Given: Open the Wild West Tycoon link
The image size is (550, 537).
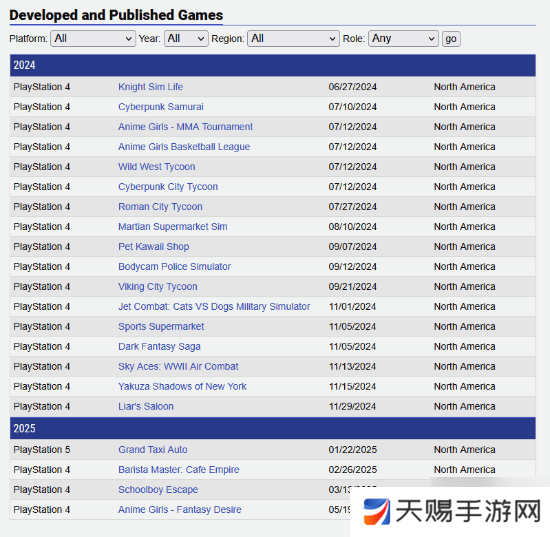Looking at the screenshot, I should pos(156,167).
